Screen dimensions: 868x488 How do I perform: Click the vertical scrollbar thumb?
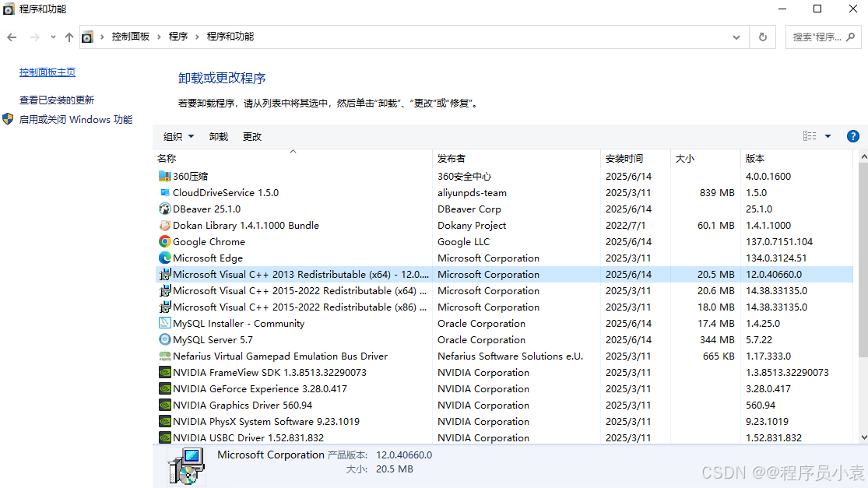[863, 260]
